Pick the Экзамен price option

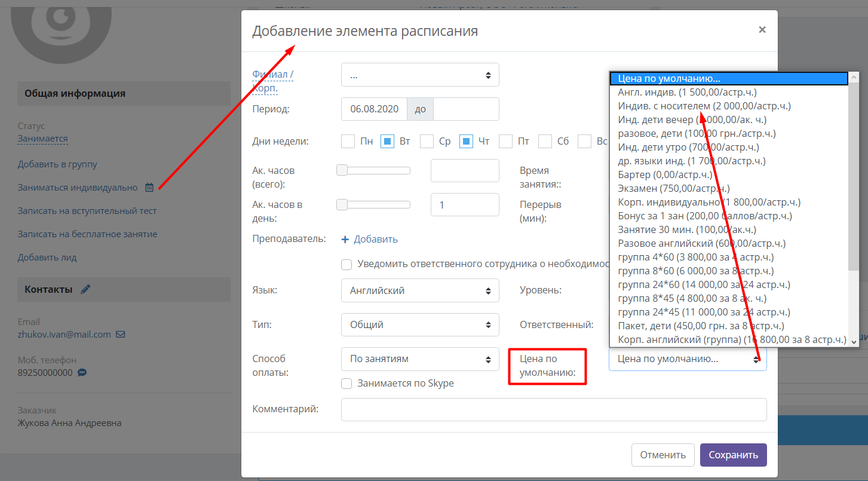(729, 188)
